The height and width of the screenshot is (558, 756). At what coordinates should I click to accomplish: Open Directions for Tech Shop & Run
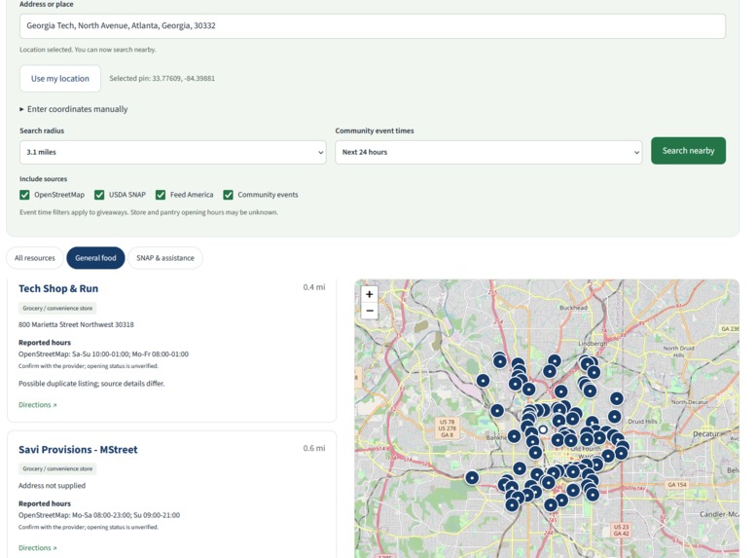(x=38, y=405)
